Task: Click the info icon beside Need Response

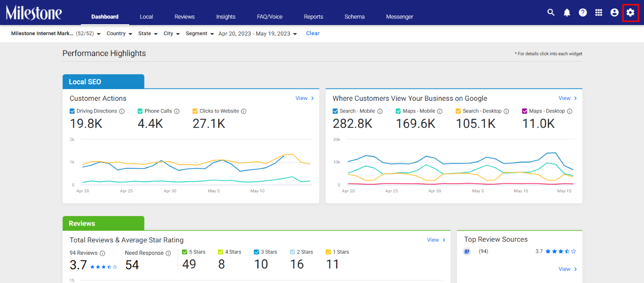Action: pos(168,253)
